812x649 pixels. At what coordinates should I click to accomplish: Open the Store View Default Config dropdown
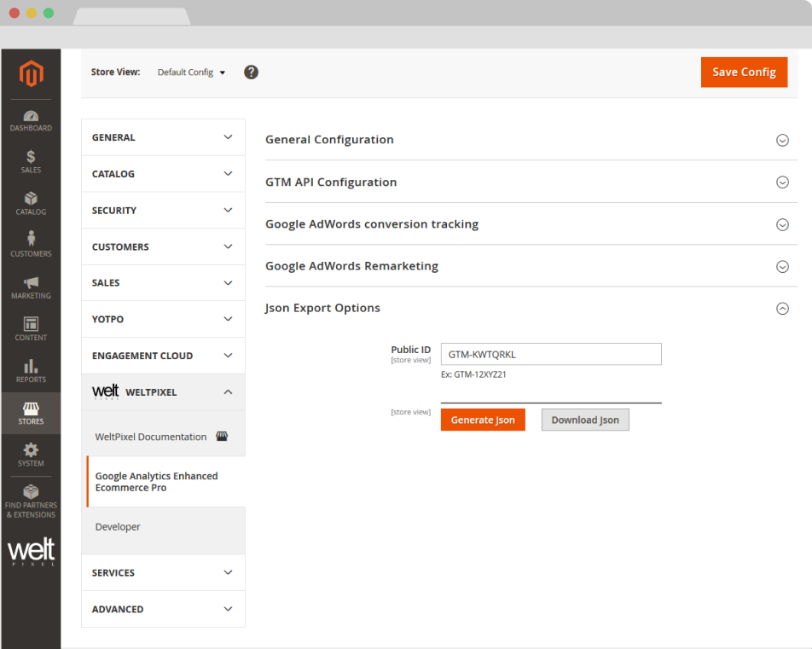(192, 72)
